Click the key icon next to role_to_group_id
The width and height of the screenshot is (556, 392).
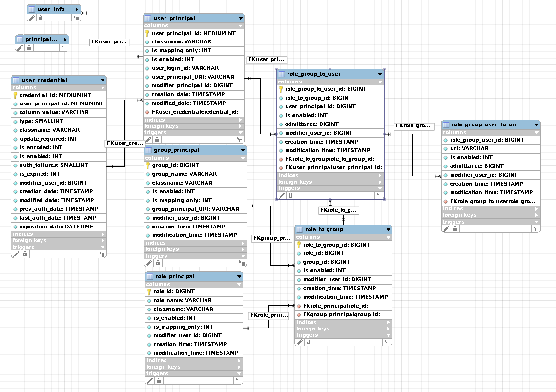pyautogui.click(x=299, y=245)
